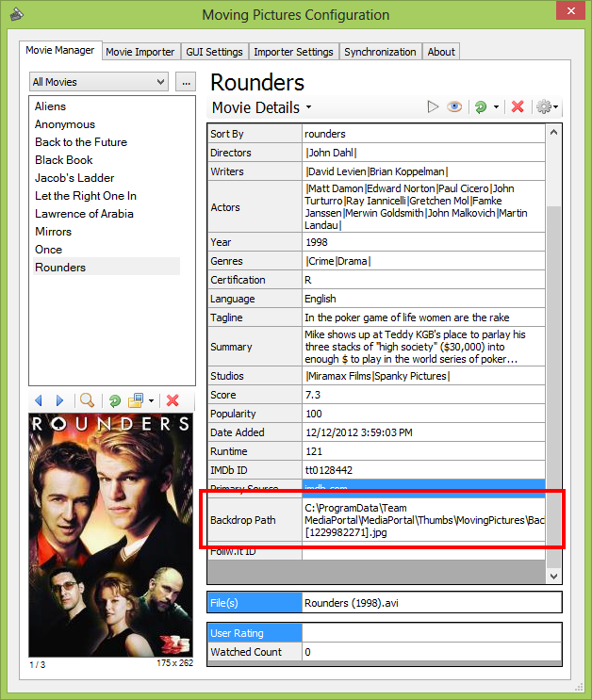Open the All Movies filter combo box
Screen dimensions: 592x700
pos(99,82)
